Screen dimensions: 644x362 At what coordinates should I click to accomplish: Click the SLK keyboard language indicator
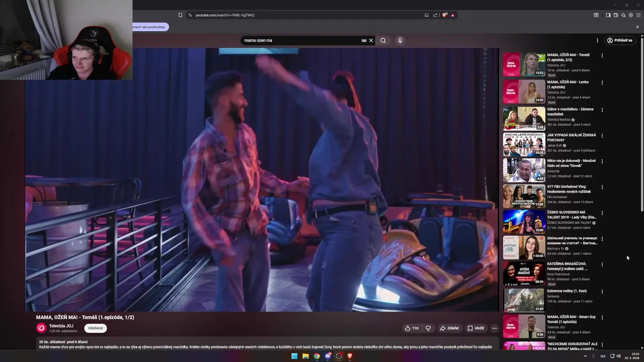[603, 356]
